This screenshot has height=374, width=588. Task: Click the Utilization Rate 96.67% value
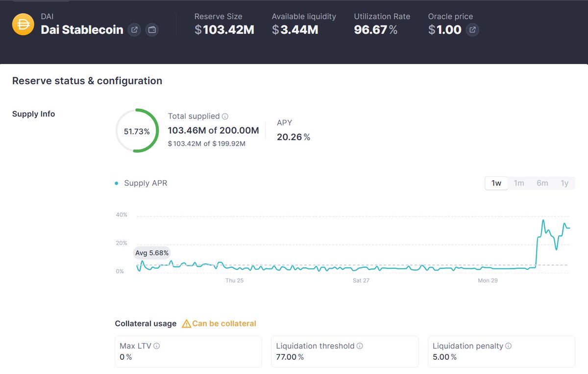(x=376, y=30)
